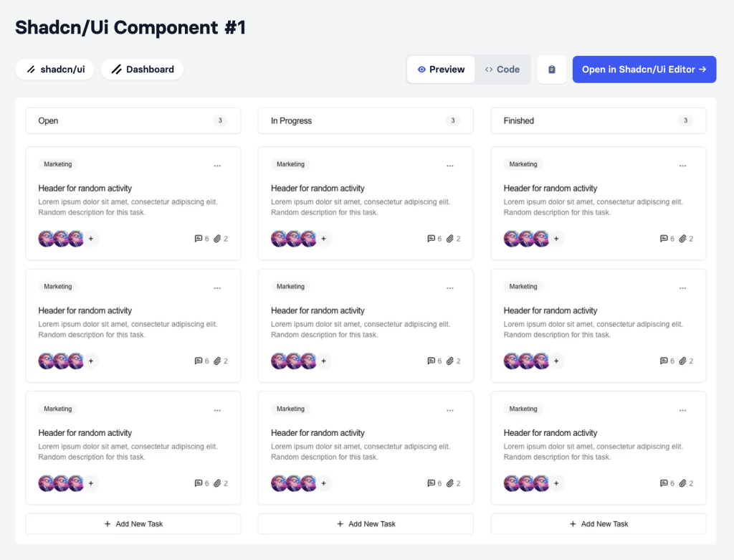This screenshot has width=734, height=560.
Task: Click the shadcn/ui filter chip
Action: tap(54, 69)
